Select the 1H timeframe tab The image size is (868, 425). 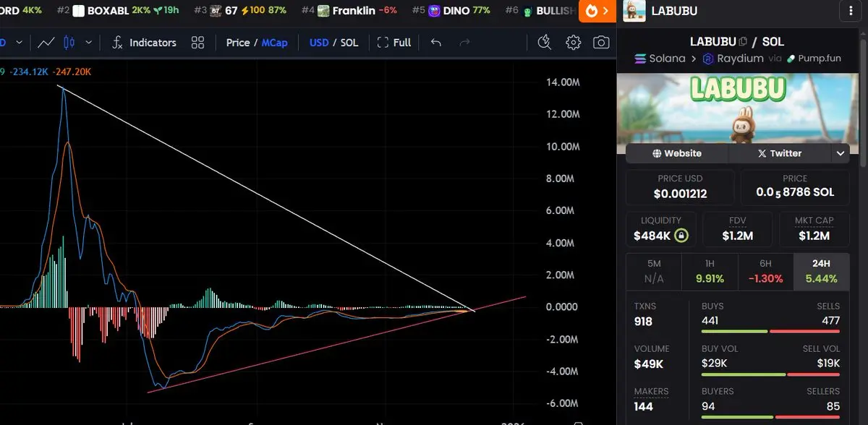710,272
